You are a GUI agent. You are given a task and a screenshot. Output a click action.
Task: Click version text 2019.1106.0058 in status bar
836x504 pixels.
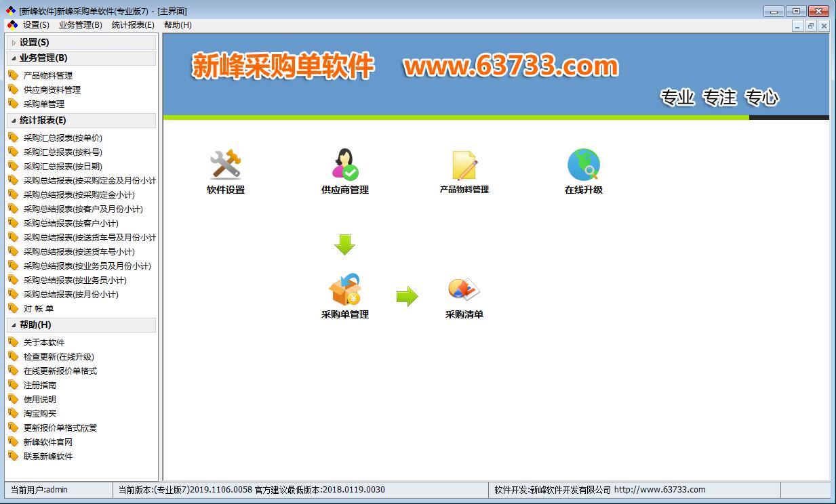click(220, 490)
